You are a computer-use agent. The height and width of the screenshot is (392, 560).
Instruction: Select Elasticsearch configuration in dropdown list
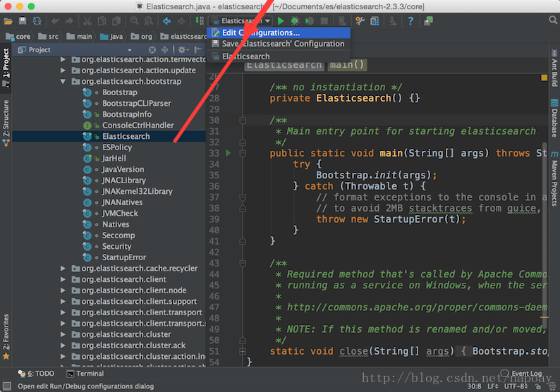[x=279, y=56]
